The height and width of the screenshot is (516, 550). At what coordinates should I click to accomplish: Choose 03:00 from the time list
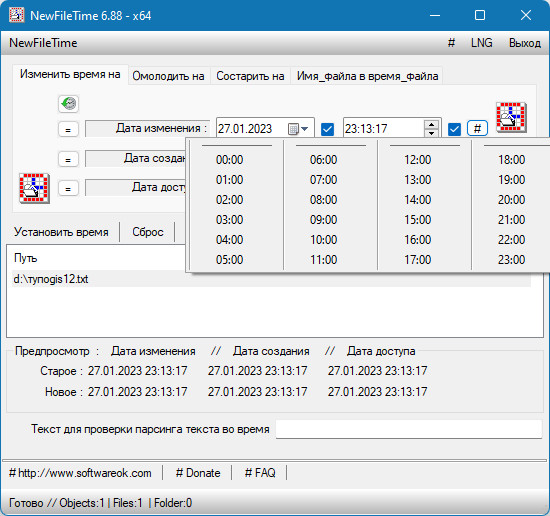click(x=229, y=220)
